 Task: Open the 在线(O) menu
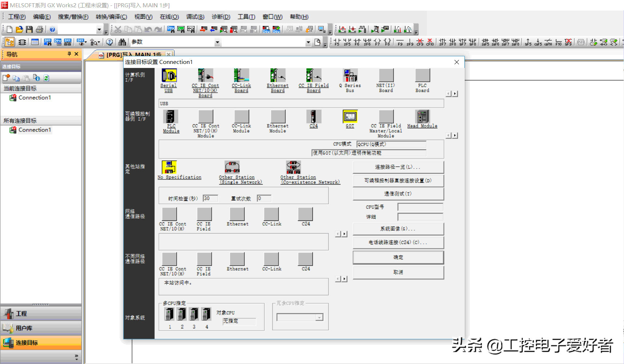(169, 17)
